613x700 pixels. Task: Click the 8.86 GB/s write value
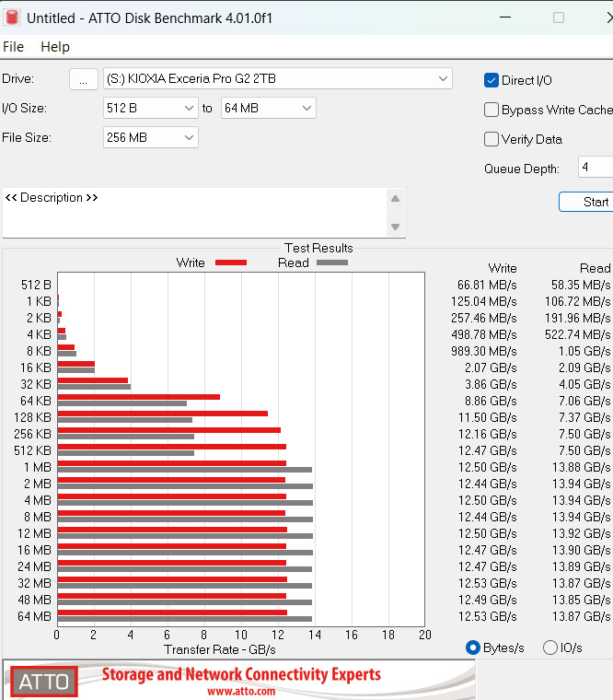pos(491,401)
